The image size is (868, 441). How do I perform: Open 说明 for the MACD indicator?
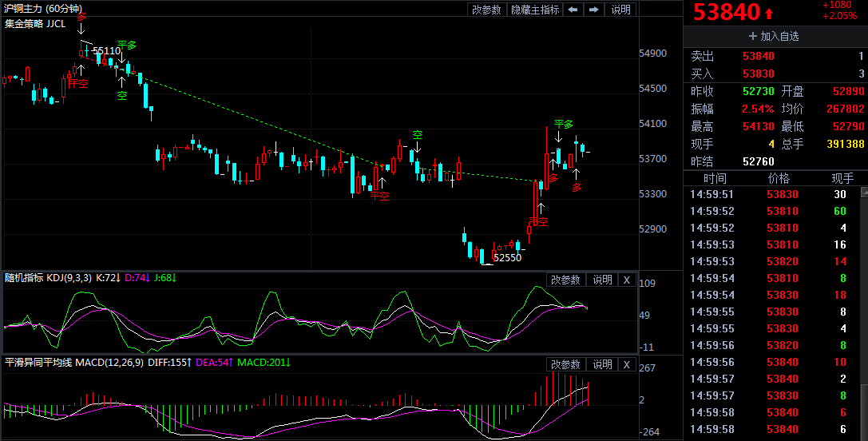pyautogui.click(x=602, y=364)
